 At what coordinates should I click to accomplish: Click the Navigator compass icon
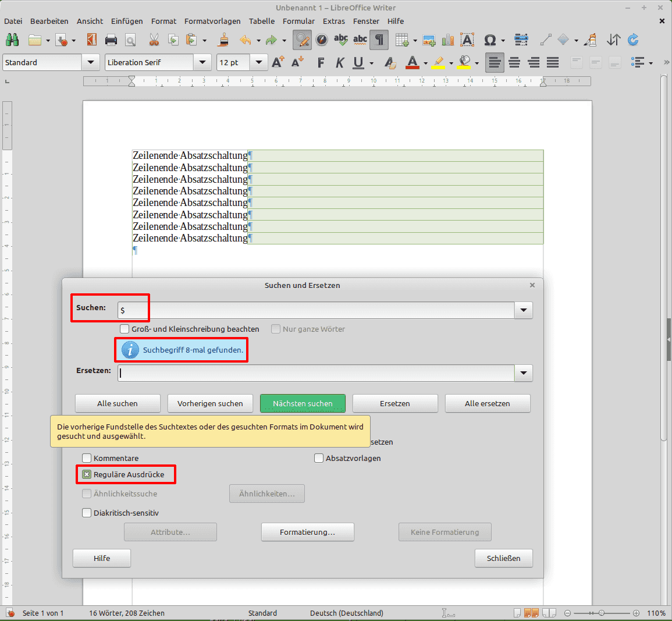click(x=321, y=40)
